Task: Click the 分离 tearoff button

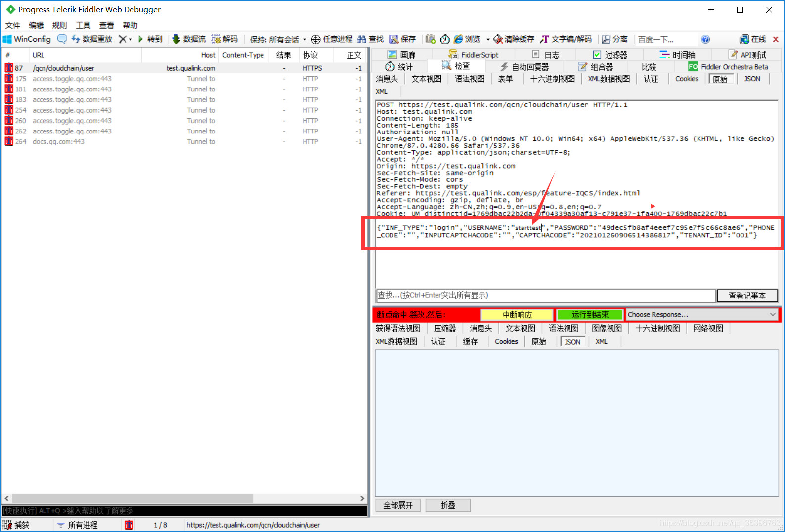Action: tap(614, 39)
